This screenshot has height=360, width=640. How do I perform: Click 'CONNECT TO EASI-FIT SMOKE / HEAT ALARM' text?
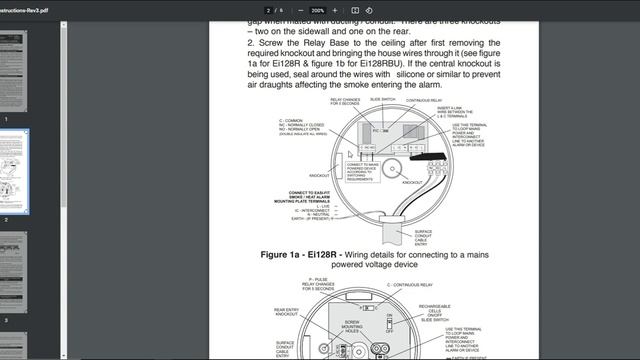[309, 195]
